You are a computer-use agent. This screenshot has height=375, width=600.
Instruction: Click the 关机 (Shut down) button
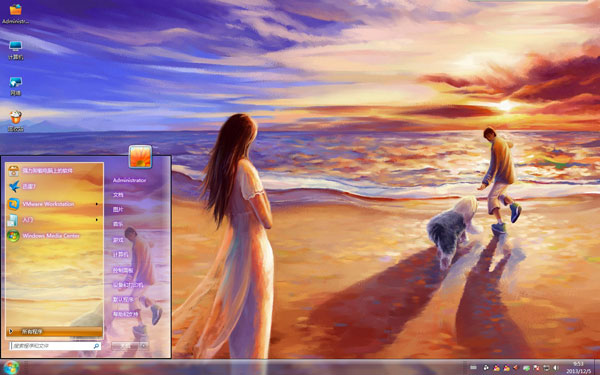125,346
